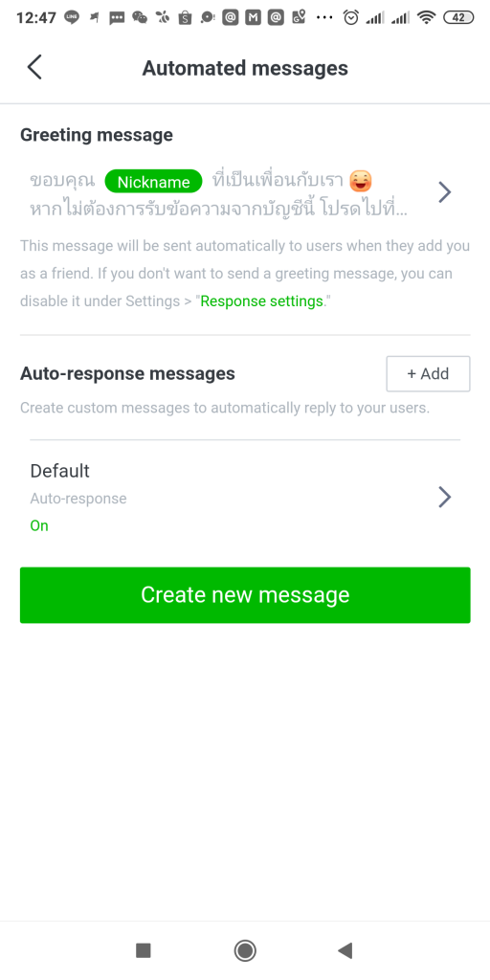The image size is (490, 980).
Task: Open the Default auto-response entry
Action: pos(245,498)
